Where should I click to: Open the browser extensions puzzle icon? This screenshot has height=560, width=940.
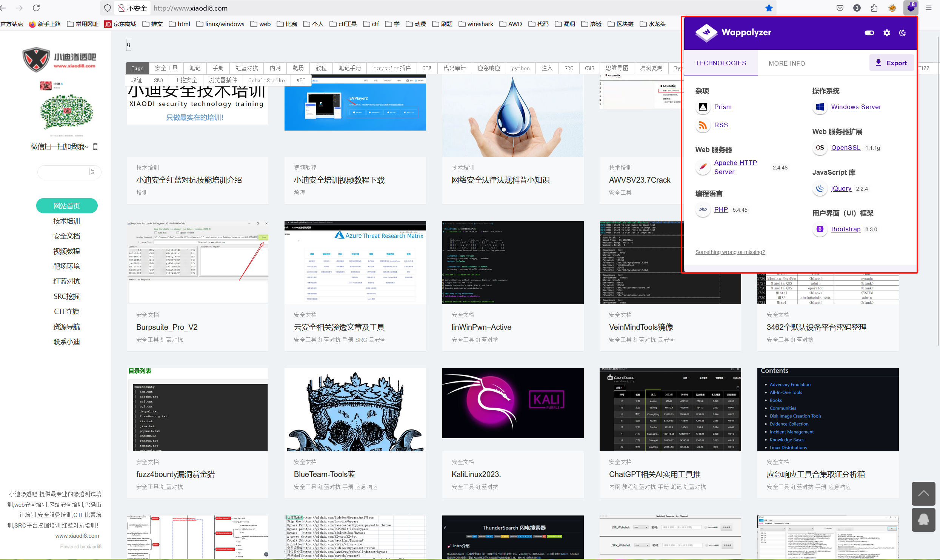pos(874,8)
